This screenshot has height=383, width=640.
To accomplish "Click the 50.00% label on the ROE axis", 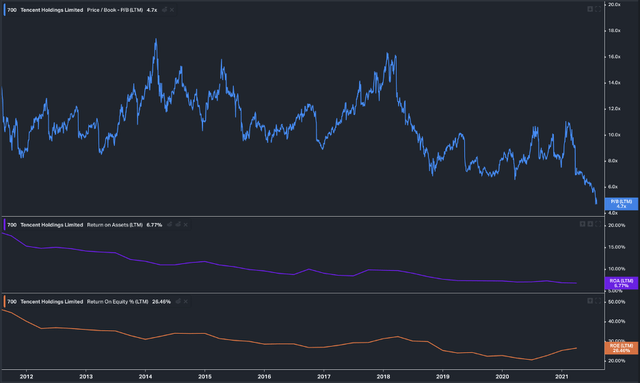I will coord(617,302).
